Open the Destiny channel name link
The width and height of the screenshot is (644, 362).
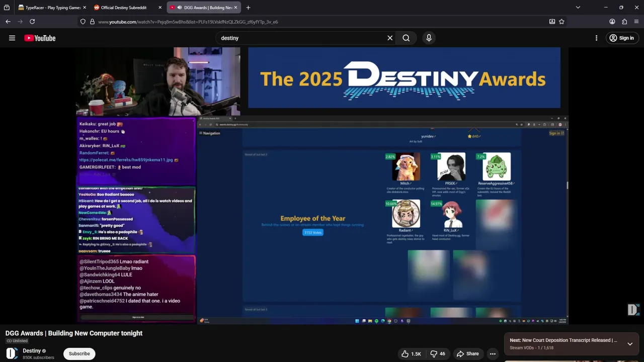tap(32, 350)
